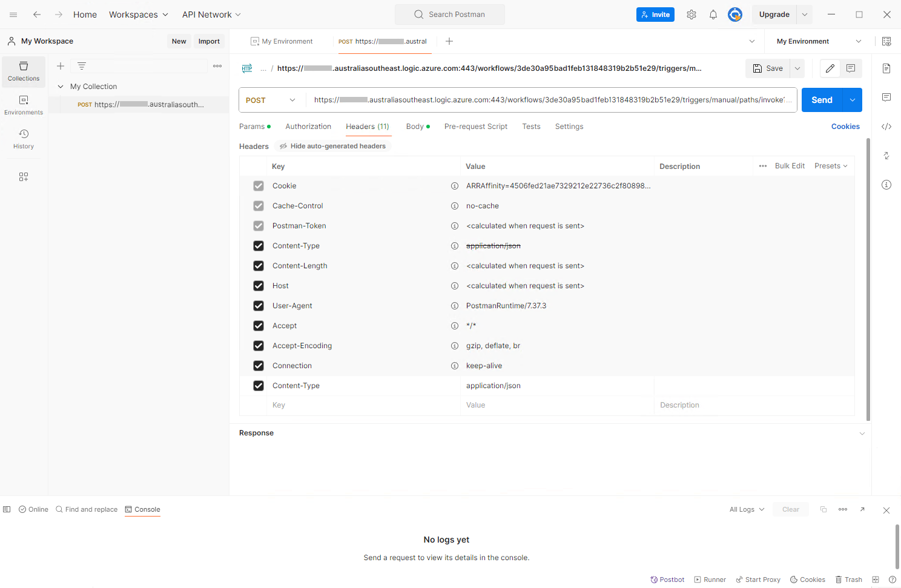The width and height of the screenshot is (901, 588).
Task: Switch to the Body tab
Action: pos(415,127)
